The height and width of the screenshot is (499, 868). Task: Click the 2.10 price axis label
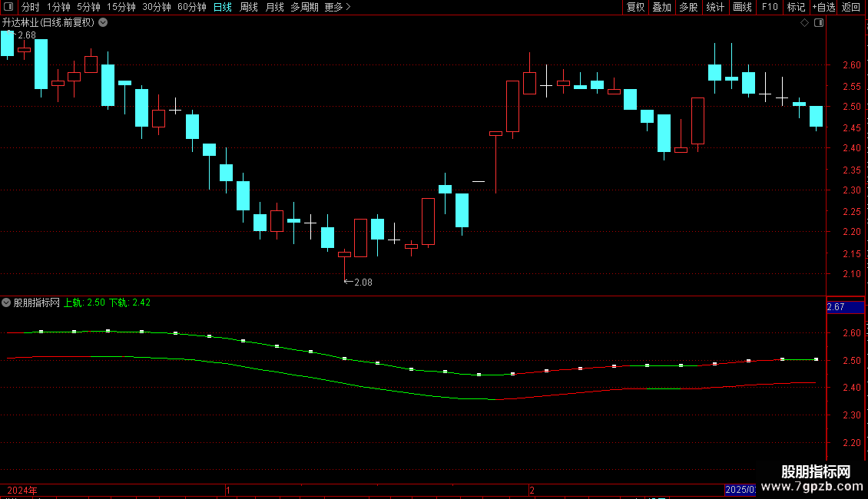pos(851,274)
